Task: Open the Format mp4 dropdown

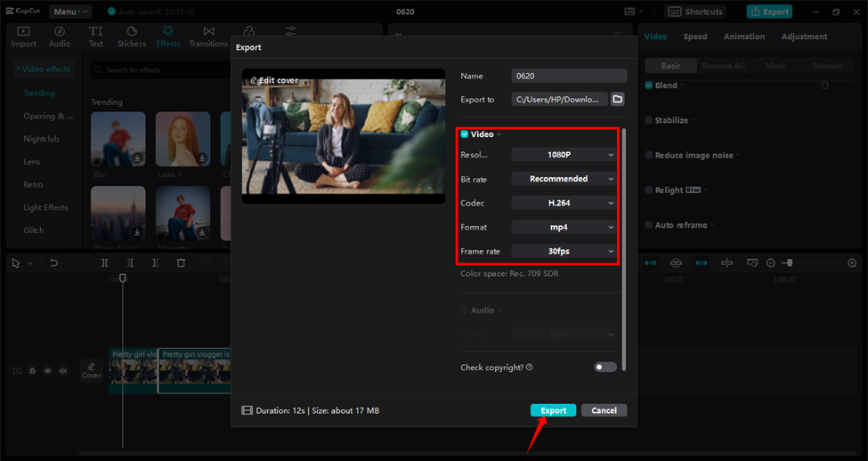Action: coord(564,227)
